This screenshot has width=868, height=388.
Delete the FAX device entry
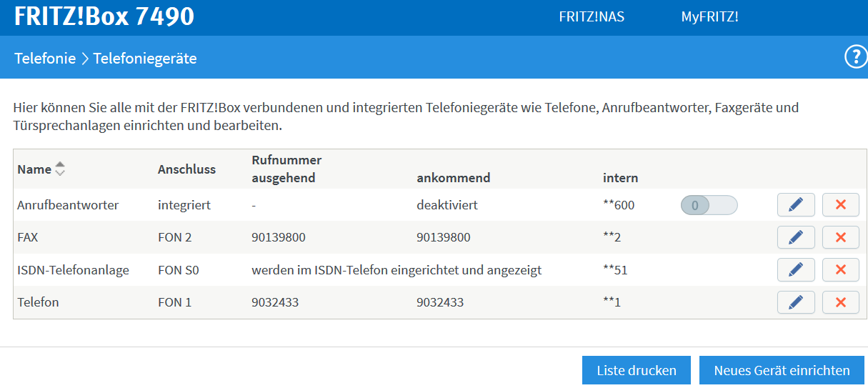pyautogui.click(x=840, y=237)
